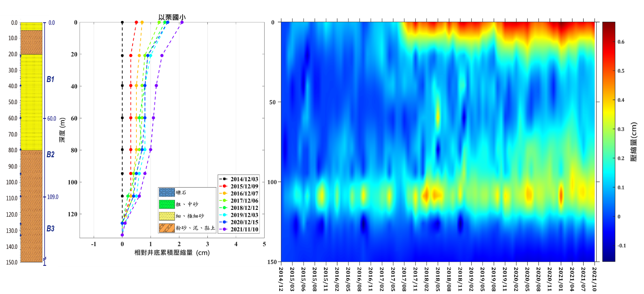Click the 壓縮量(cm) colorbar label
The image size is (644, 294).
point(634,141)
